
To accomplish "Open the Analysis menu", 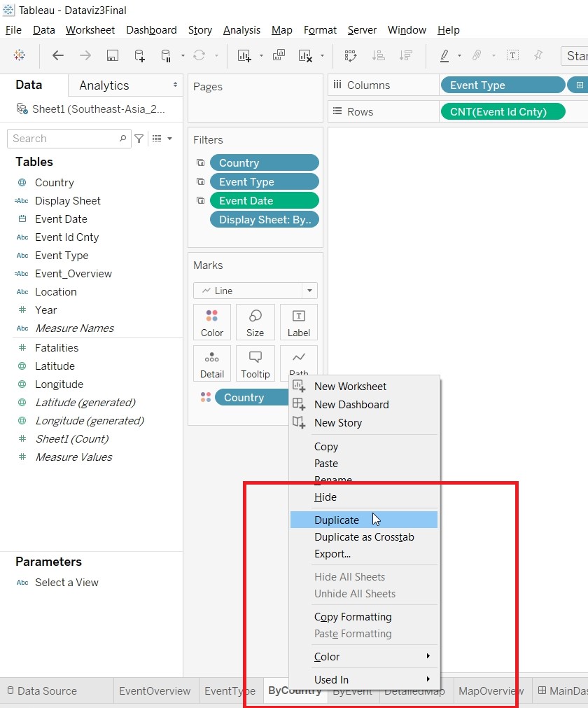I will (x=241, y=30).
